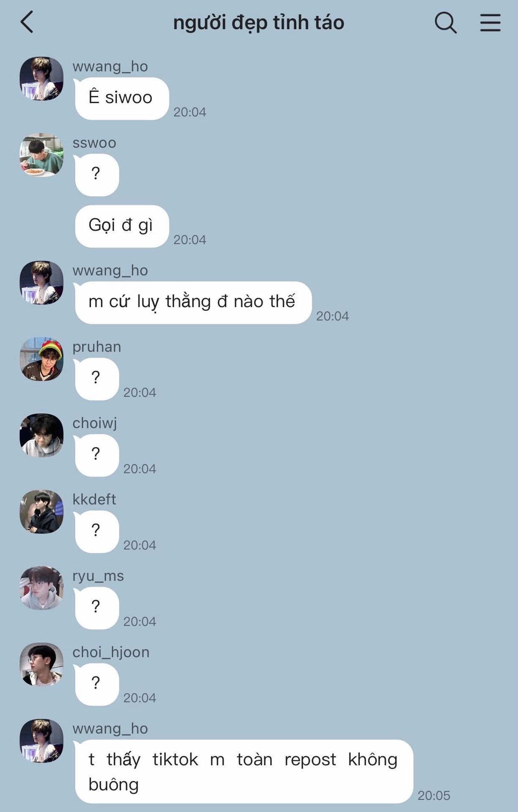This screenshot has height=812, width=518.
Task: Tap the username label sswoo
Action: pos(94,143)
